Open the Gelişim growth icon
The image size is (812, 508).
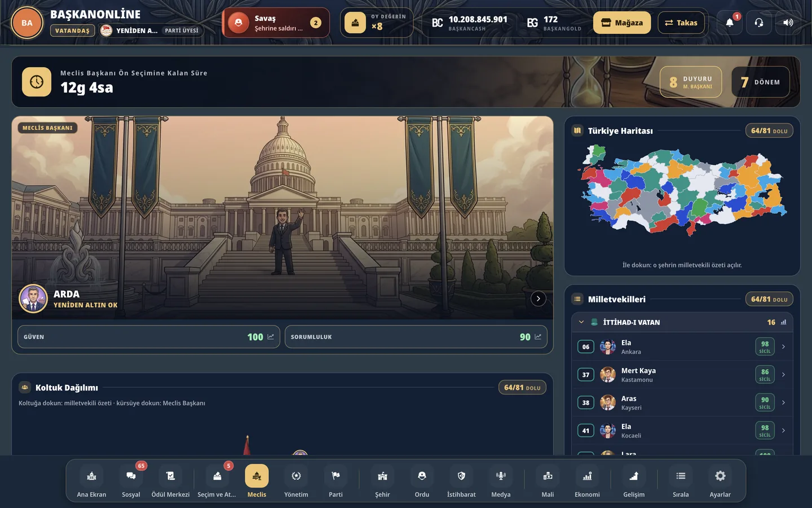pyautogui.click(x=634, y=476)
